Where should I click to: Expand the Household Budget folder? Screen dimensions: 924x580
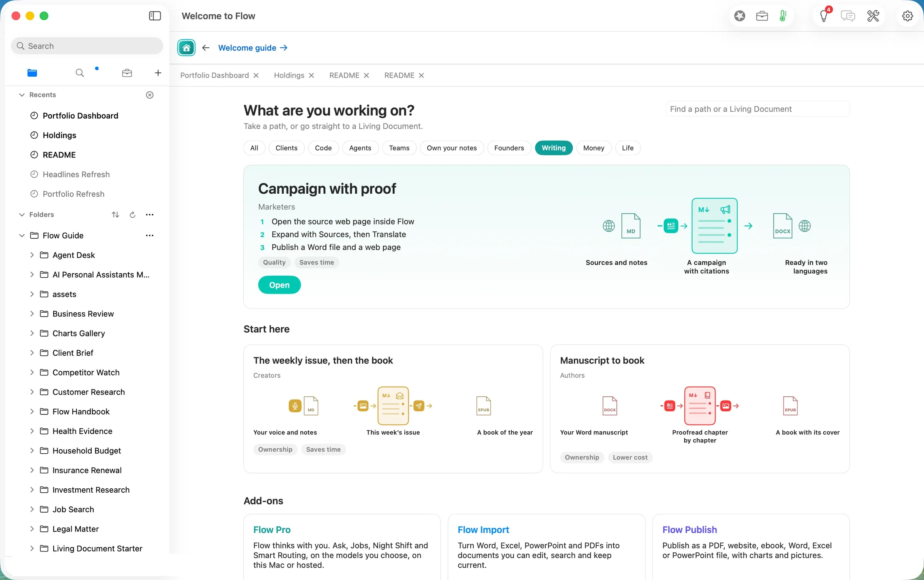coord(32,451)
